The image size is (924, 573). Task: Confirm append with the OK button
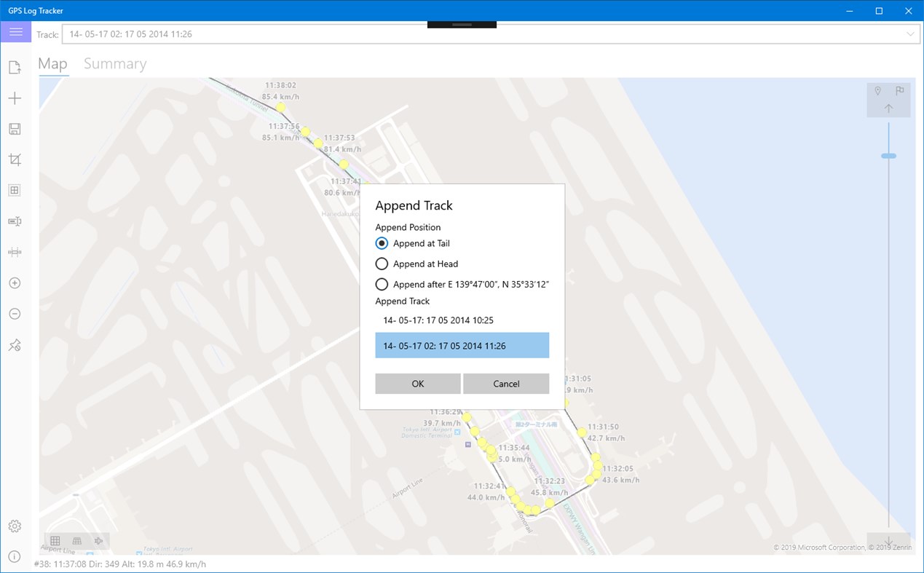point(417,383)
